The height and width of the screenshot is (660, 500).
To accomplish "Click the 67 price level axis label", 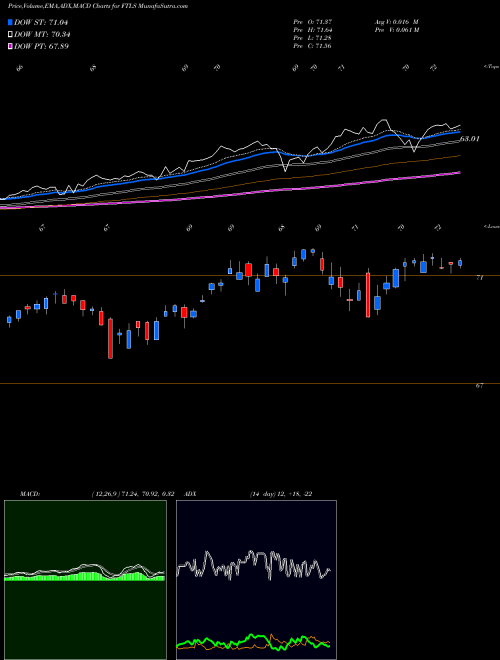I will click(479, 386).
